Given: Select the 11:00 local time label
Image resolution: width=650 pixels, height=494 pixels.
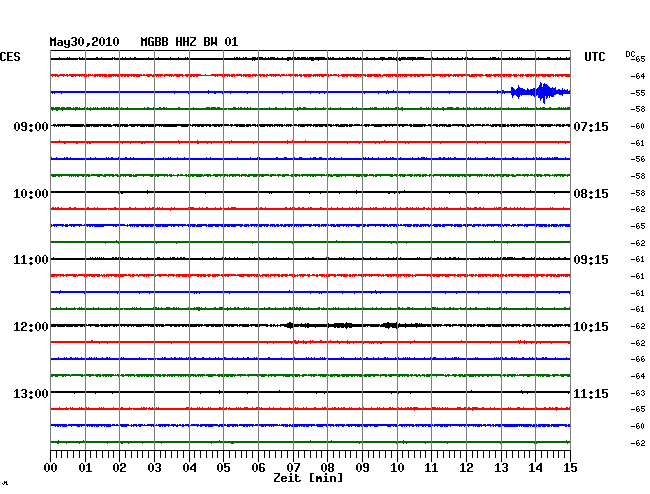Looking at the screenshot, I should [31, 260].
